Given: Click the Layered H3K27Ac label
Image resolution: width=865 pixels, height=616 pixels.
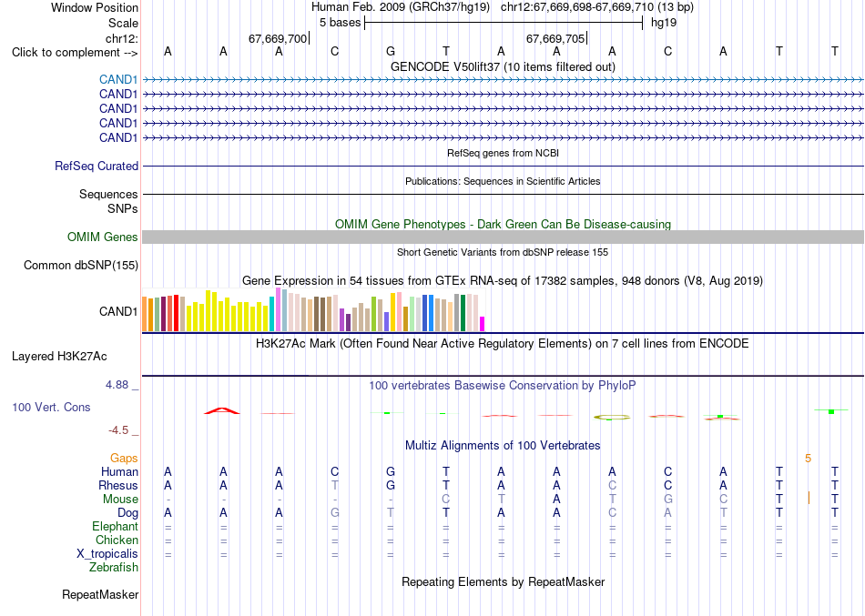Looking at the screenshot, I should 59,357.
